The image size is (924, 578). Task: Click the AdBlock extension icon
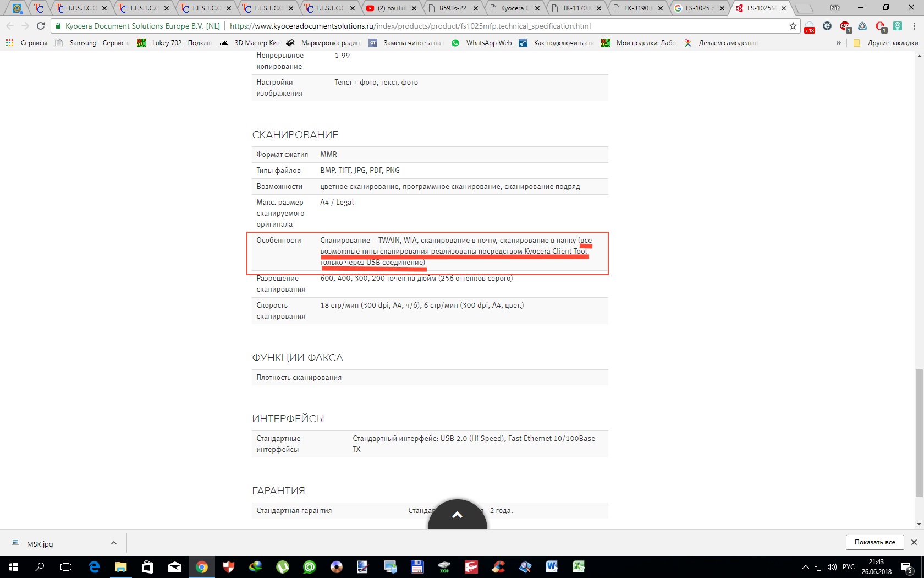click(845, 26)
